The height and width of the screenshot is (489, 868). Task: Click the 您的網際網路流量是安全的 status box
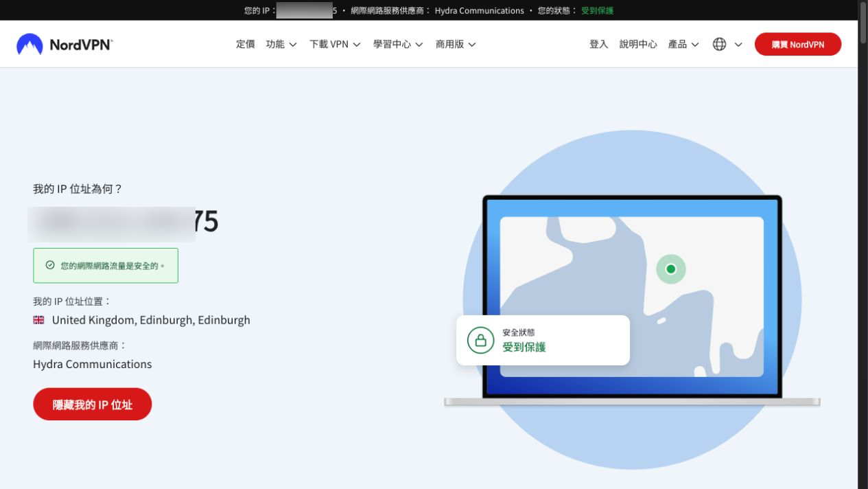106,265
